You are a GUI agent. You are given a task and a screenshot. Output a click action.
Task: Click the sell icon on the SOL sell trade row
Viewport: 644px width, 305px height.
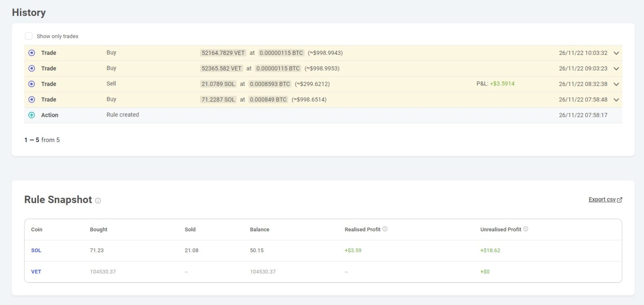[x=31, y=84]
